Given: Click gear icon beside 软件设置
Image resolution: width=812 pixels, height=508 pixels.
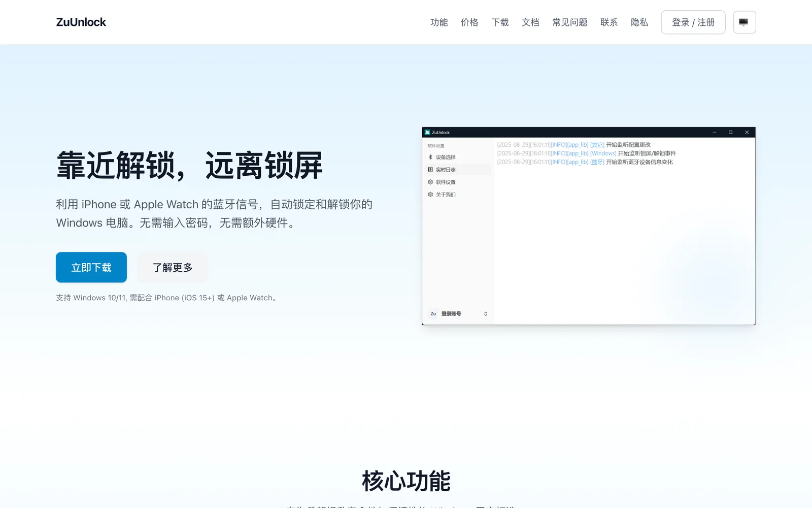Looking at the screenshot, I should [x=430, y=182].
